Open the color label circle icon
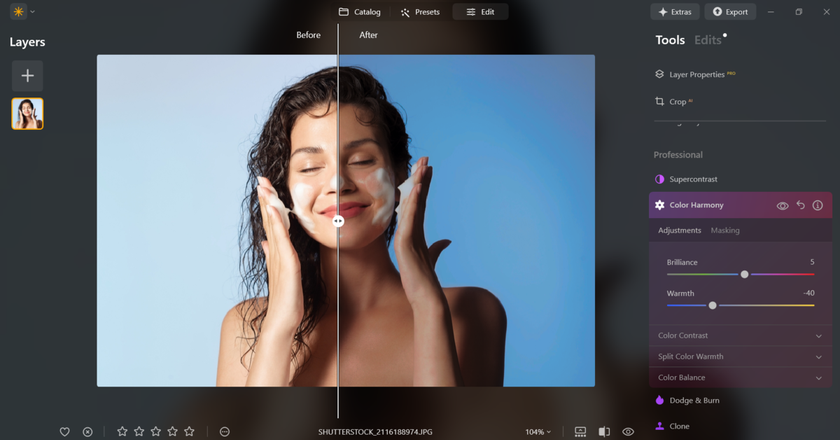This screenshot has height=440, width=840. coord(224,431)
